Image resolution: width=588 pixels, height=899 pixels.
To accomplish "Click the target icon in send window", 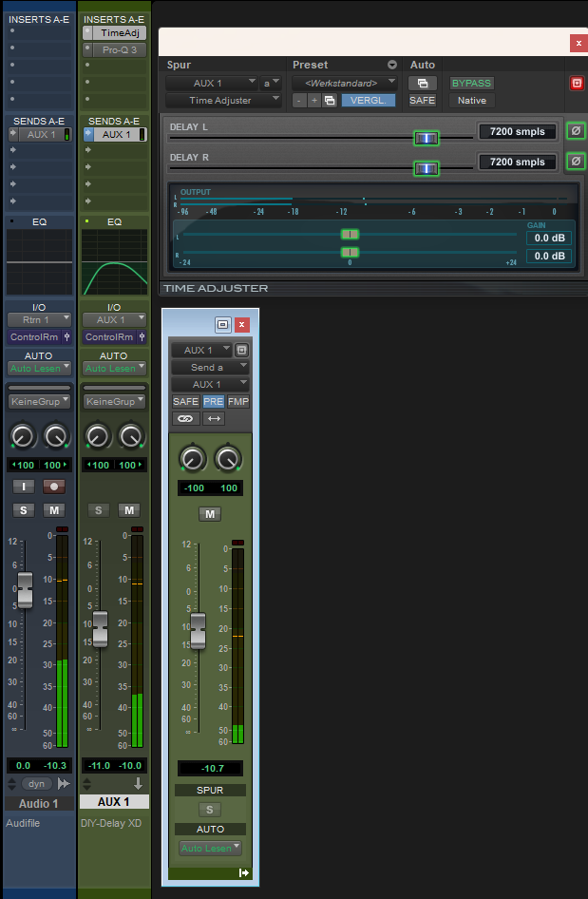I will pos(242,350).
